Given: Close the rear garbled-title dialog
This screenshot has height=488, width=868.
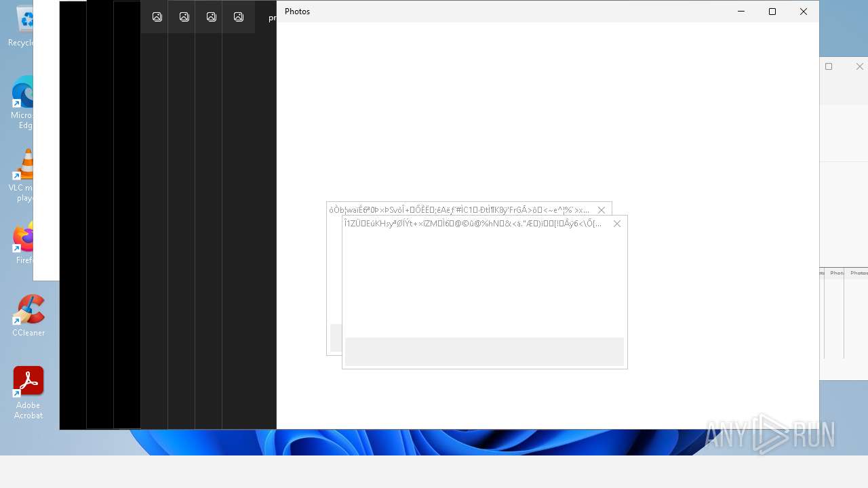Looking at the screenshot, I should pos(601,210).
